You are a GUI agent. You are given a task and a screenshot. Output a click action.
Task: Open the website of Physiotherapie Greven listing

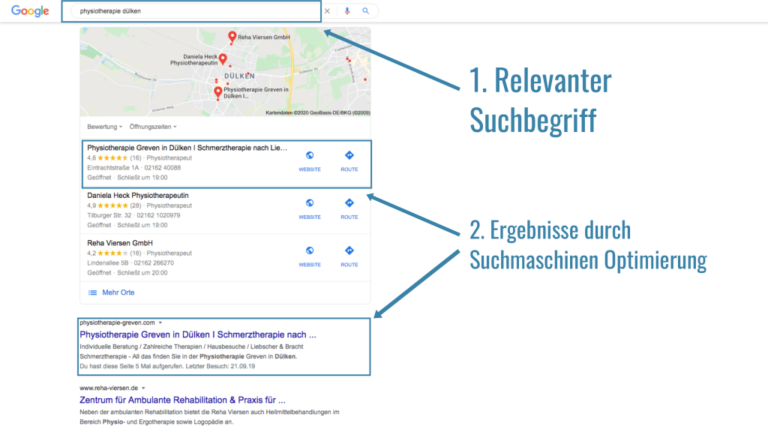click(x=310, y=161)
